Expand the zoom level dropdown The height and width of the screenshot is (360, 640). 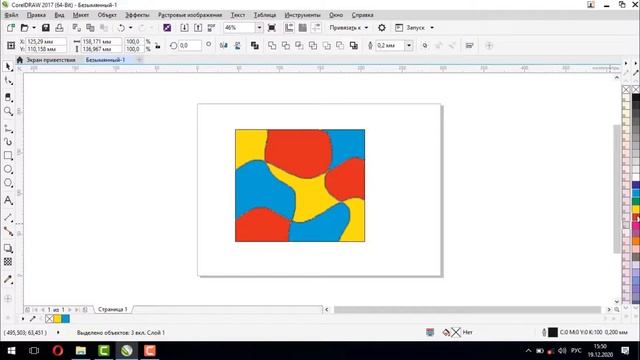259,28
